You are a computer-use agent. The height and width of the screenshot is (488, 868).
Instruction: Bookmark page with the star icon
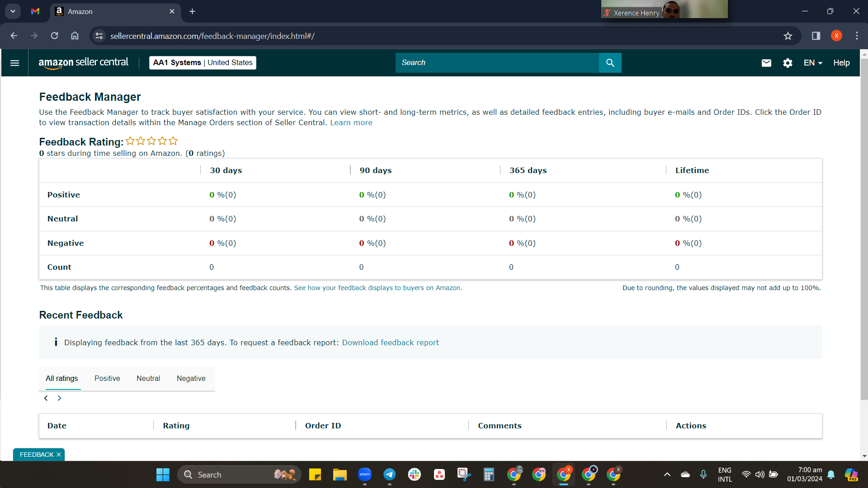pos(788,36)
